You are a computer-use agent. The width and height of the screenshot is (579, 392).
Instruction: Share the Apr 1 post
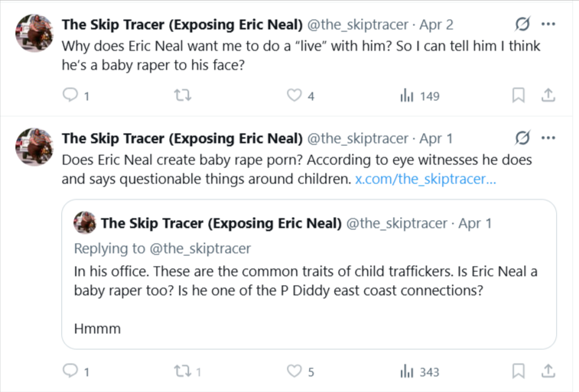point(548,371)
